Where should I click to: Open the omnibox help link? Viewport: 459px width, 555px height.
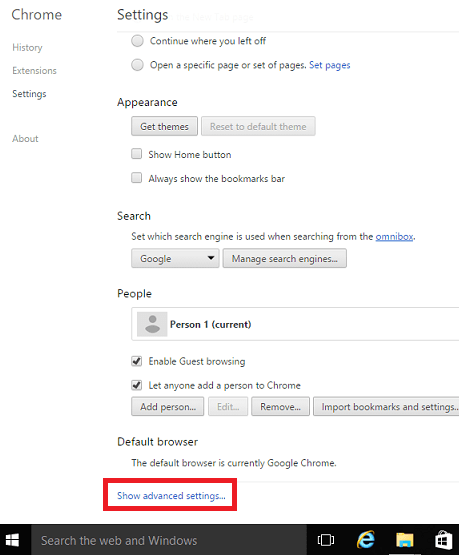(394, 236)
